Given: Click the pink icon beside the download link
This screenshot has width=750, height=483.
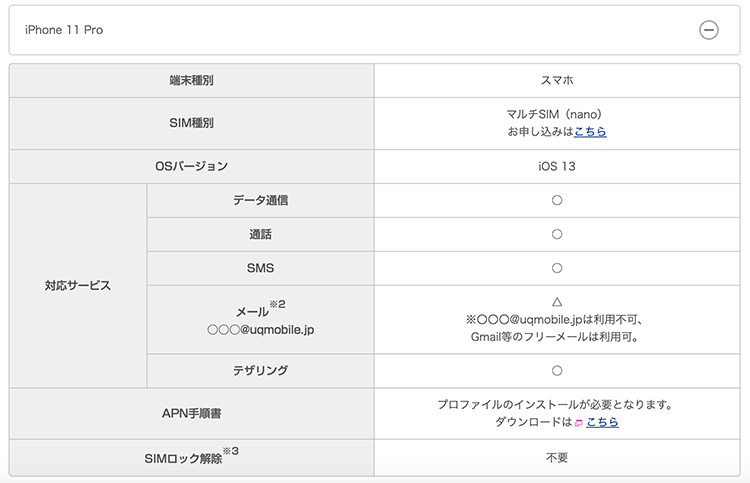Looking at the screenshot, I should tap(578, 423).
